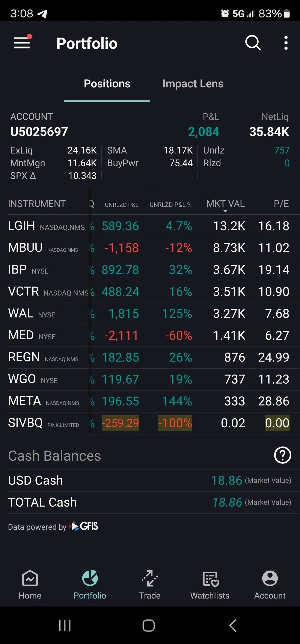Tap the Data powered by text
Screen dimensions: 300x644
(37, 527)
